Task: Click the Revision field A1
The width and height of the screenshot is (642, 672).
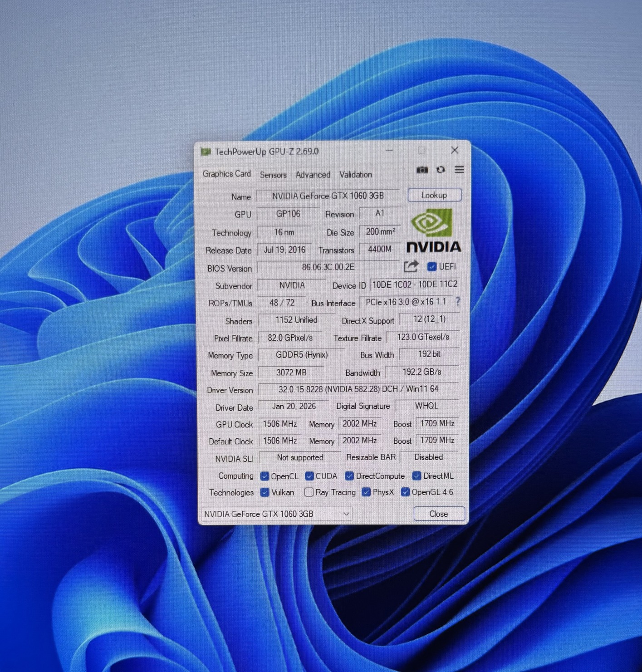Action: 380,213
